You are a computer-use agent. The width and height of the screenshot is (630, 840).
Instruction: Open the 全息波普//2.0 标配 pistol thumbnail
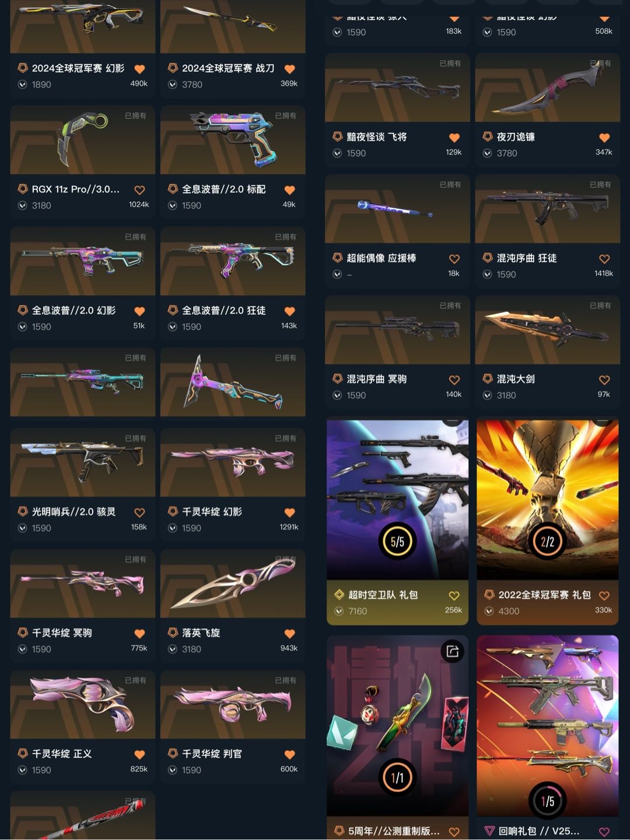click(233, 140)
